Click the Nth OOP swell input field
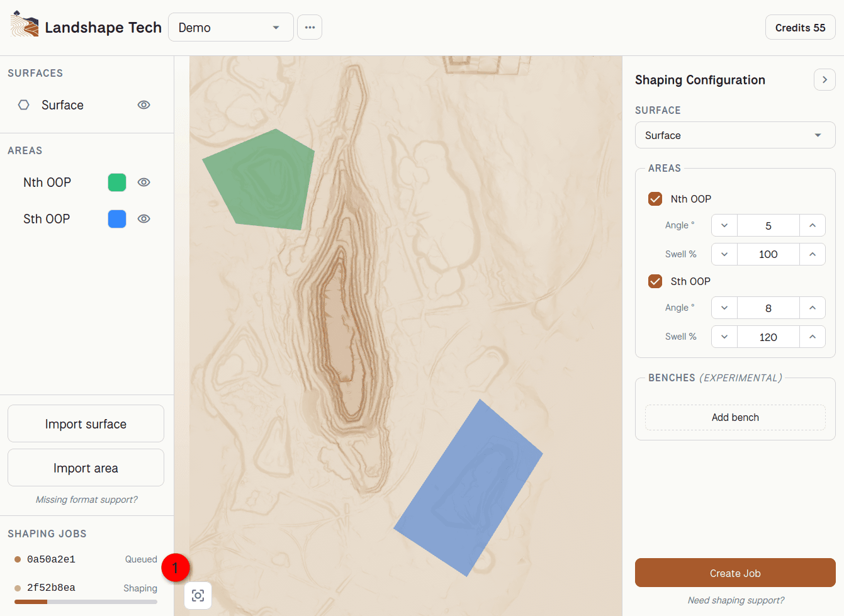 [768, 254]
